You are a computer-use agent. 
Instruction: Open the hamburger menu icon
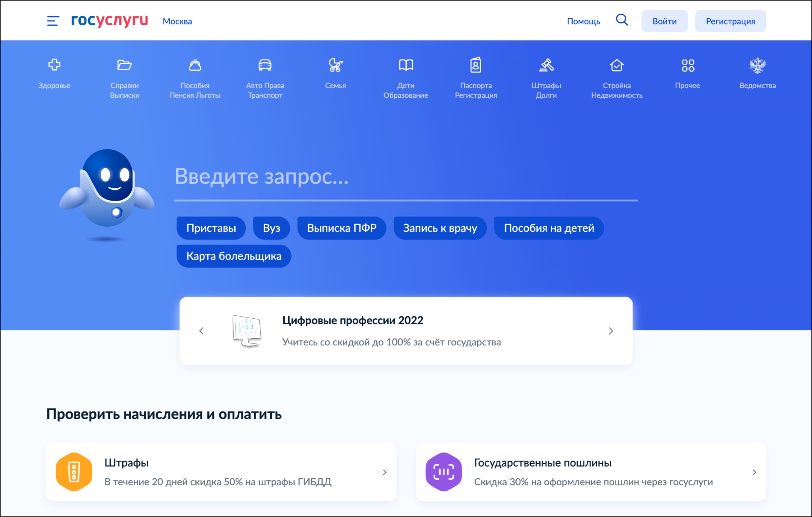point(53,21)
